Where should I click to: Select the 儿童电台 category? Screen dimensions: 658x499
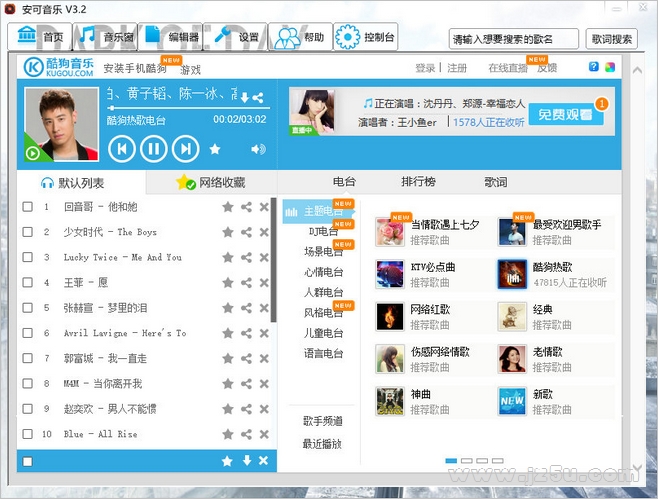pos(323,333)
